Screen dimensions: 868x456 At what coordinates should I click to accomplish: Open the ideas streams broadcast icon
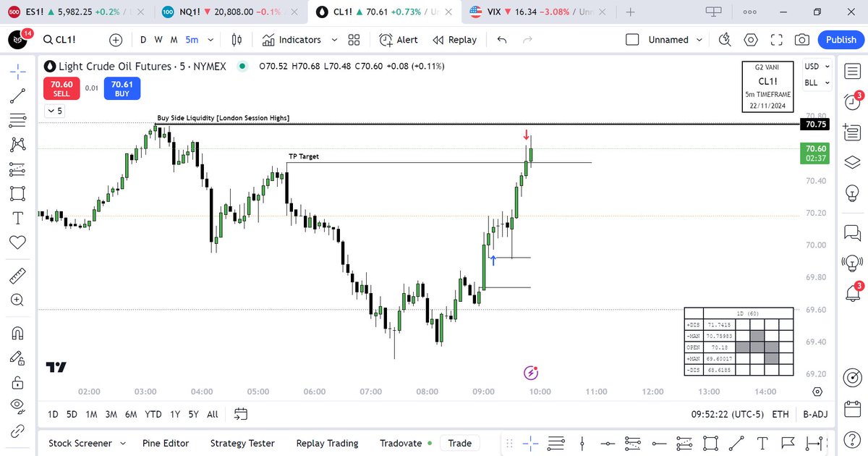tap(852, 263)
